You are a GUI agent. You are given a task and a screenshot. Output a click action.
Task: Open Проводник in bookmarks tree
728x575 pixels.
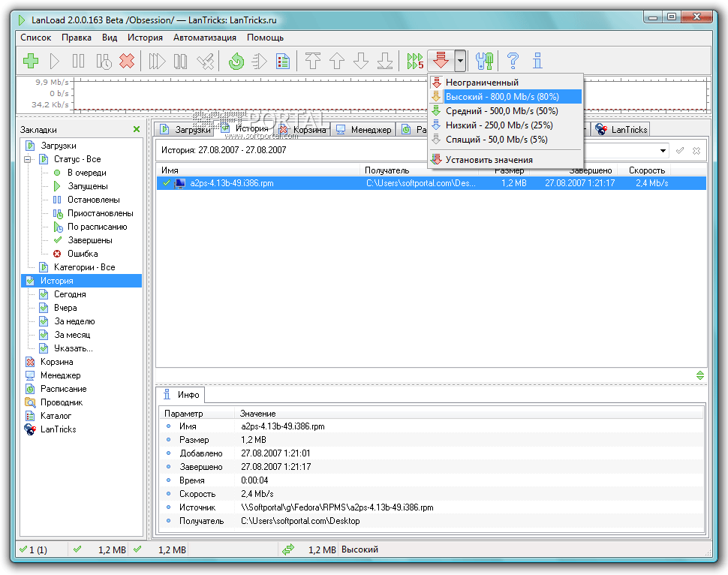coord(62,402)
